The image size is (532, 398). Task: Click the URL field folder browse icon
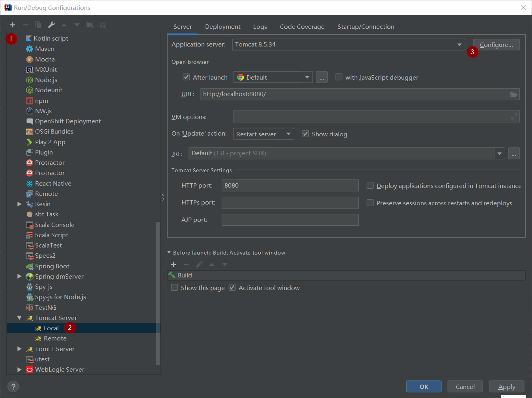(513, 94)
